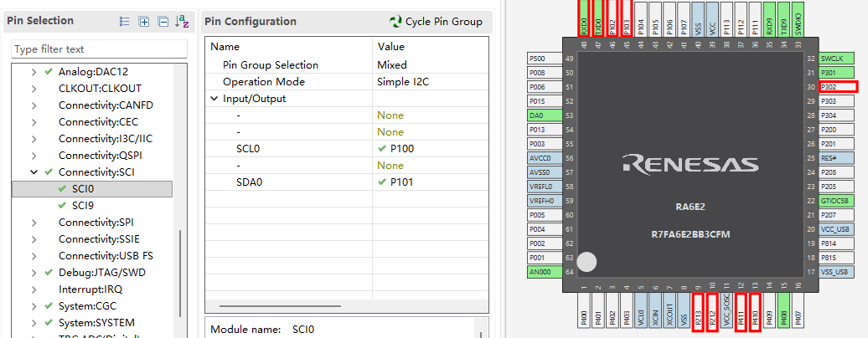Select the SCI0 tree item

click(x=82, y=189)
